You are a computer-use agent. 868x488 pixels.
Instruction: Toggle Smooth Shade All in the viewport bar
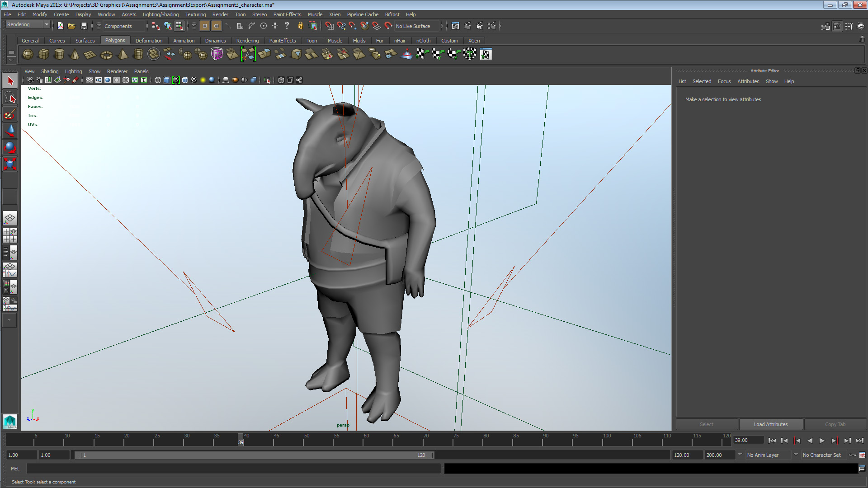(167, 80)
